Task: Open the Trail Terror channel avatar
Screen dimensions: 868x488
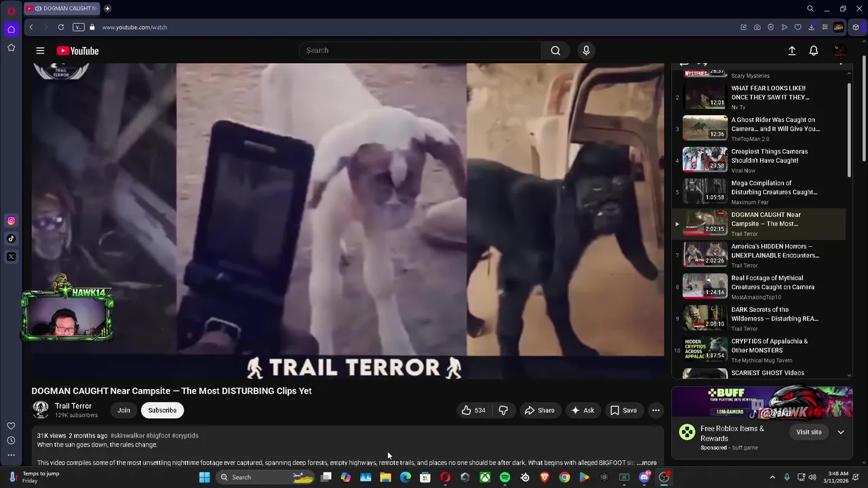Action: (x=41, y=410)
